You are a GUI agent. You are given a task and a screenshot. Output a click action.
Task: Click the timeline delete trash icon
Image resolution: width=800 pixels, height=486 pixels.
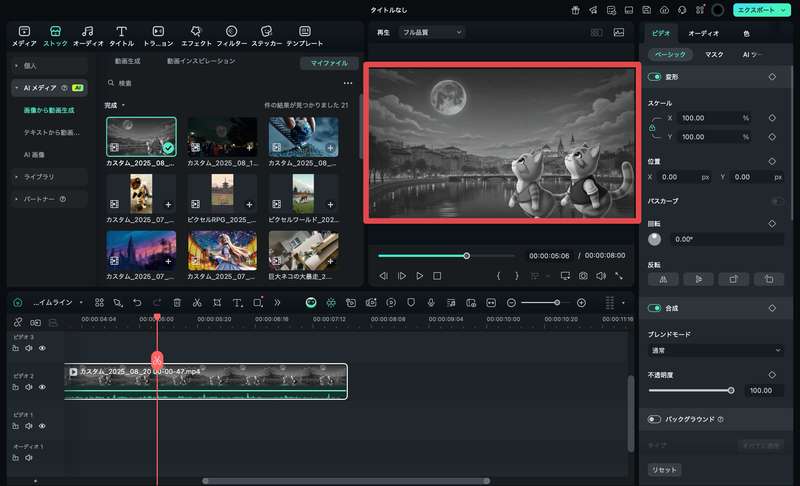[x=177, y=302]
